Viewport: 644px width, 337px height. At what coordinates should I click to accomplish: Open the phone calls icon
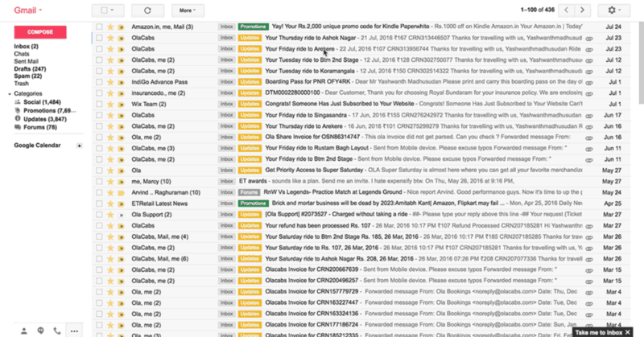point(57,331)
